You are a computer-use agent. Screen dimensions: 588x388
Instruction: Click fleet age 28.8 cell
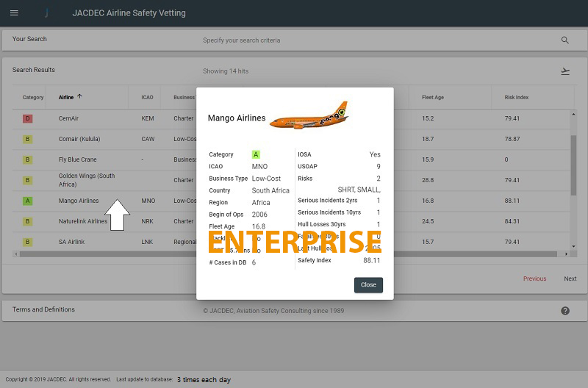[x=428, y=180]
